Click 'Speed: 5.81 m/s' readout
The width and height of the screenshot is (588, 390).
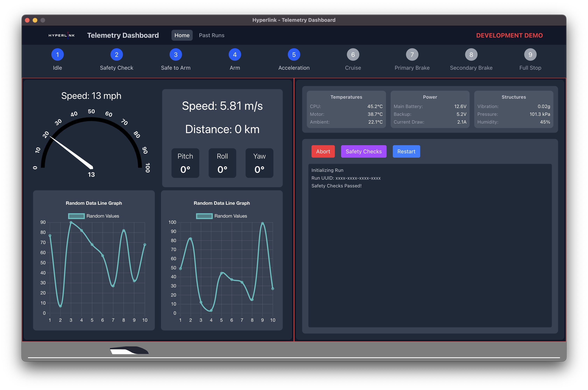[222, 106]
